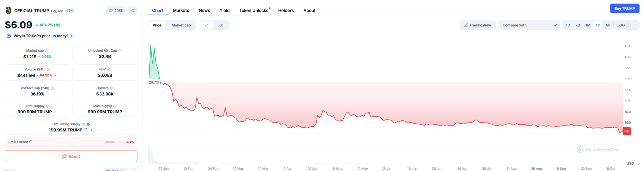Toggle chart to Price view

click(157, 25)
